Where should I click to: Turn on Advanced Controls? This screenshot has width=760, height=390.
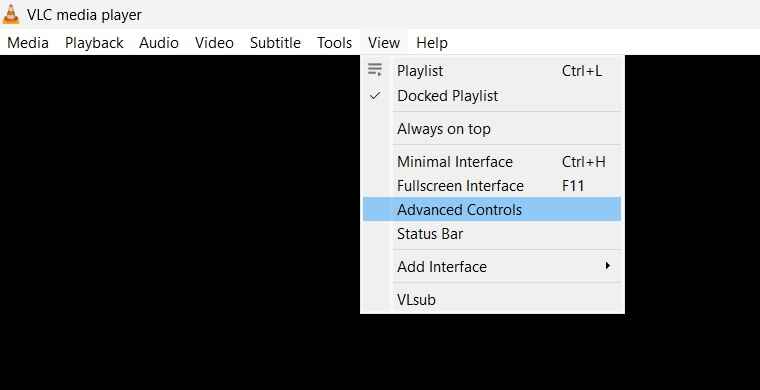tap(492, 209)
